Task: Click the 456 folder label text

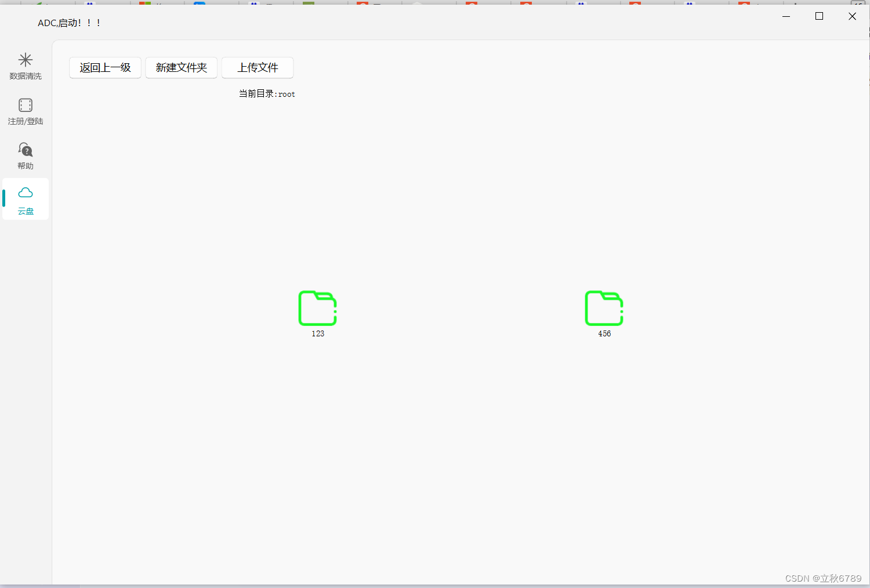Action: pos(604,333)
